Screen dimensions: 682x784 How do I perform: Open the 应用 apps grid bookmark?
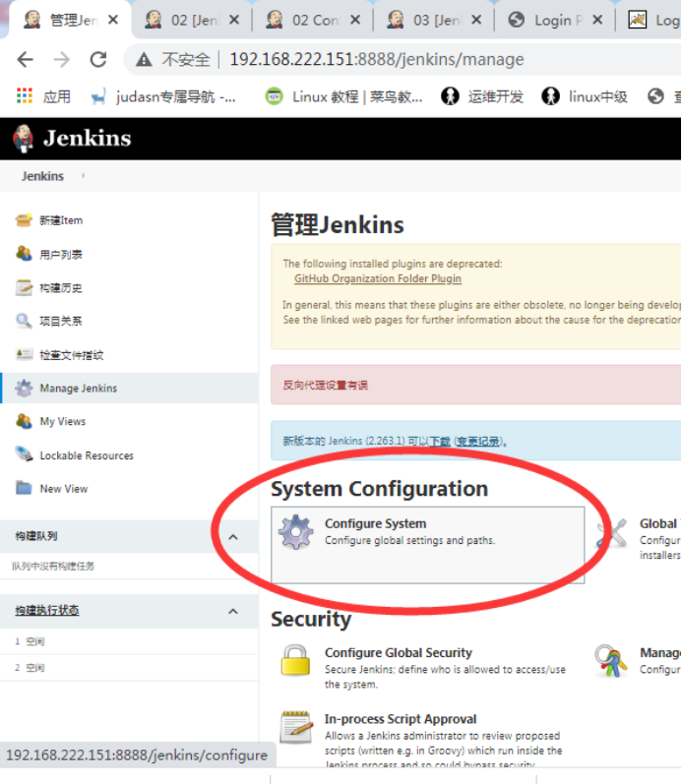43,96
